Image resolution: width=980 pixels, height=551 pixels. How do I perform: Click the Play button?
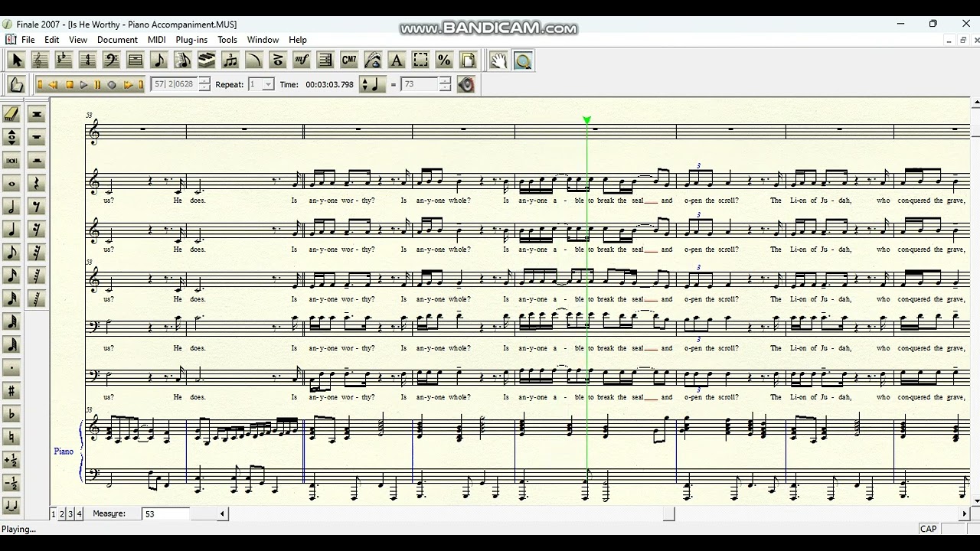coord(83,85)
